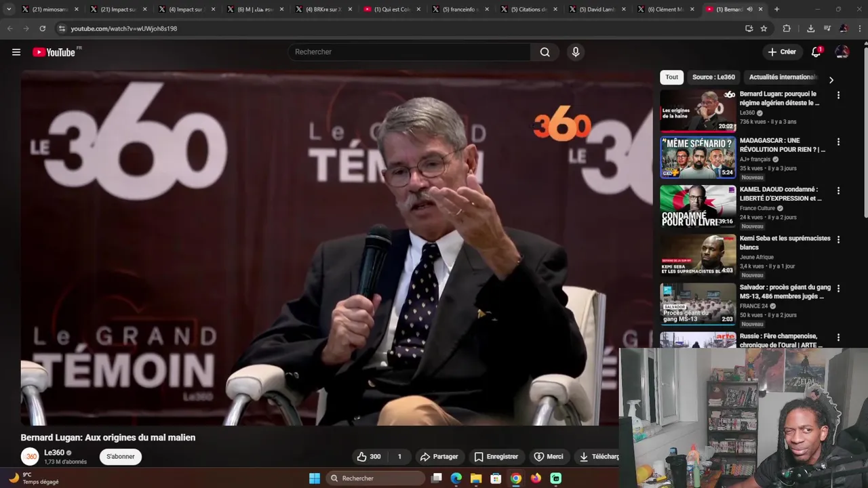Image resolution: width=868 pixels, height=488 pixels.
Task: Subscribe with the S'abonner button
Action: (121, 457)
